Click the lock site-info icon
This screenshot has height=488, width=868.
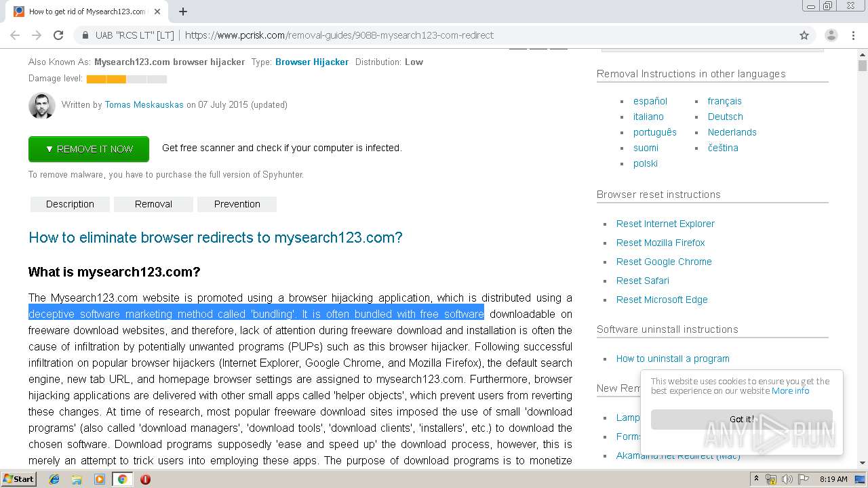coord(85,35)
